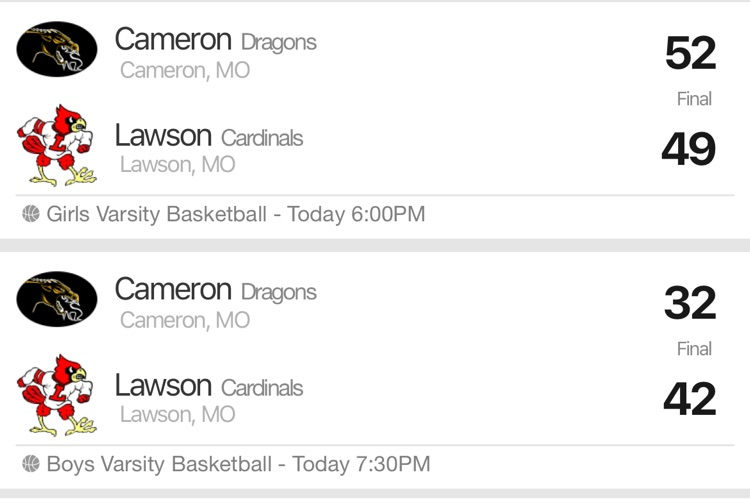
Task: Tap Cameron Dragons logo in girls game
Action: (x=57, y=49)
